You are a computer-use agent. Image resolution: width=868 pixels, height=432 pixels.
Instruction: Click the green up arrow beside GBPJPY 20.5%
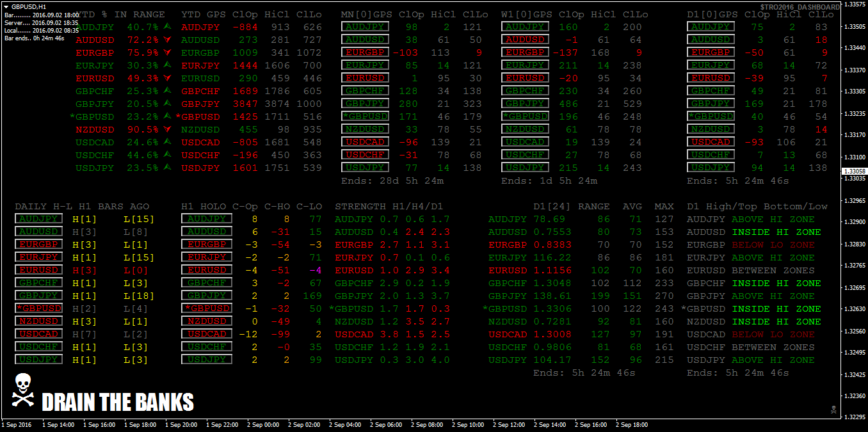point(168,103)
